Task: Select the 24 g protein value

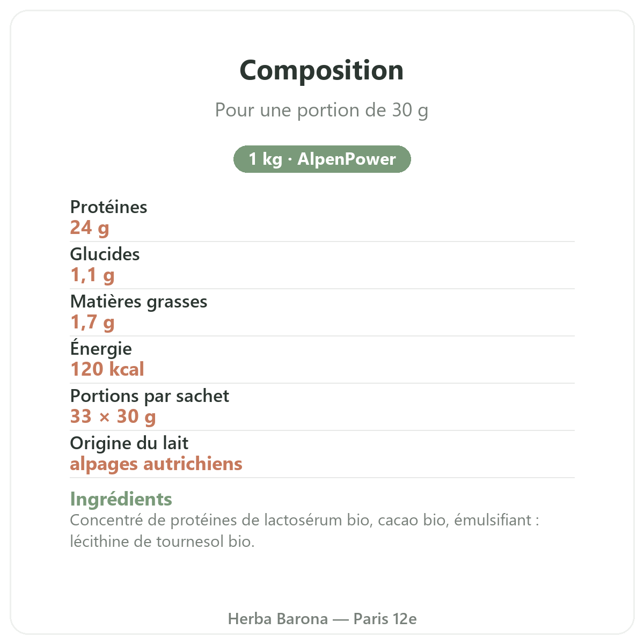Action: tap(90, 228)
